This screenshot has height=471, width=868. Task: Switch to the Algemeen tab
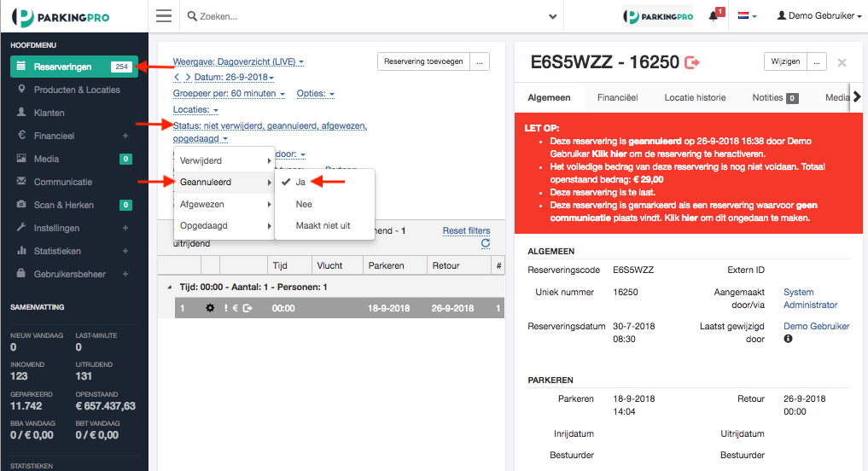pos(549,98)
